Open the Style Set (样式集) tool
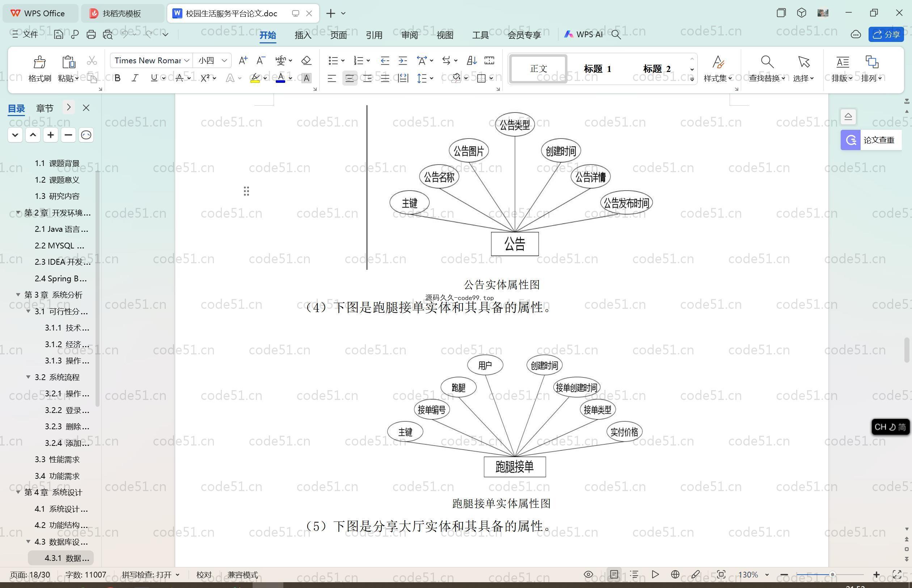This screenshot has height=588, width=912. 718,69
